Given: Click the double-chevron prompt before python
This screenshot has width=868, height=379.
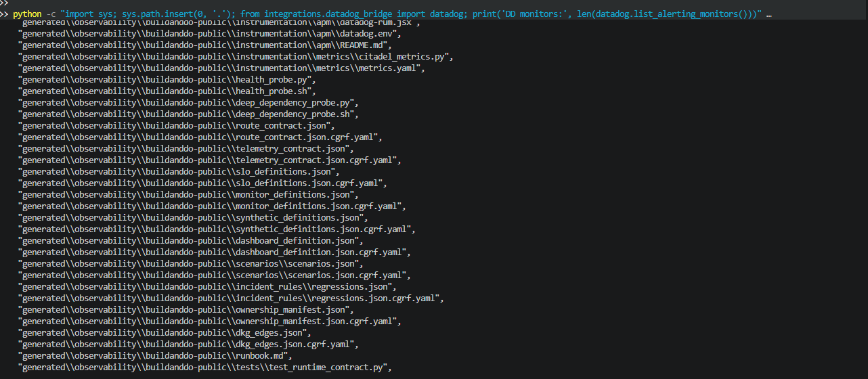Looking at the screenshot, I should 5,14.
